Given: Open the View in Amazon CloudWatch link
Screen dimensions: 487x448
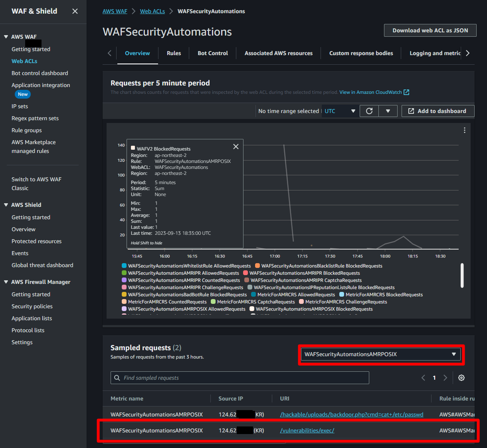Looking at the screenshot, I should pyautogui.click(x=370, y=92).
